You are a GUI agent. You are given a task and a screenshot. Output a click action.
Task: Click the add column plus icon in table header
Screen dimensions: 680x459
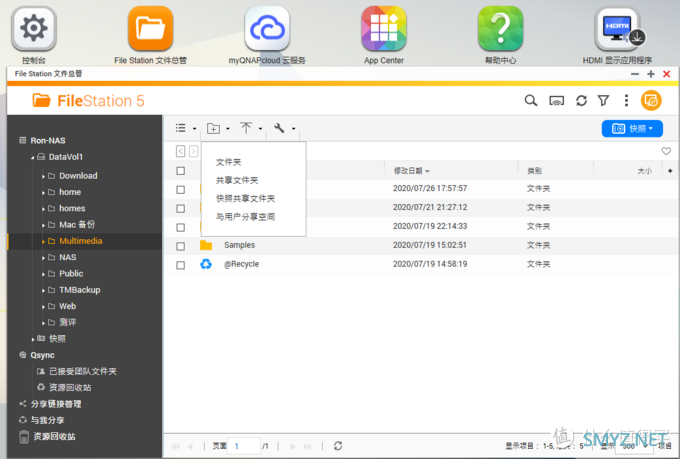670,171
